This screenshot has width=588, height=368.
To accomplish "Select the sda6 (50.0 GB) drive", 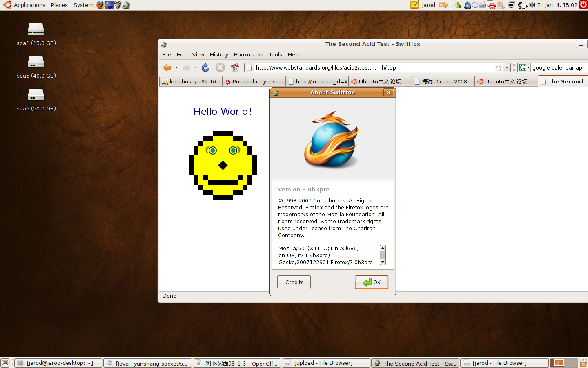I will [x=36, y=95].
